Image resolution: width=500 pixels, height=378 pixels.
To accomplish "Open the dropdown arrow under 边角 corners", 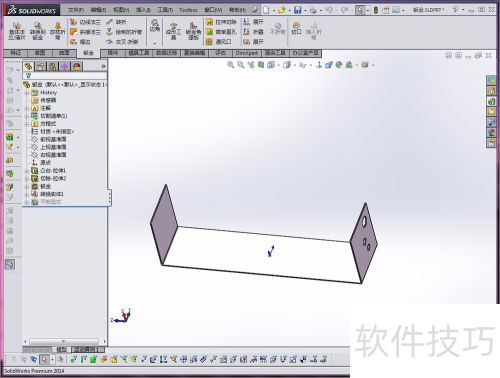I will (x=154, y=43).
